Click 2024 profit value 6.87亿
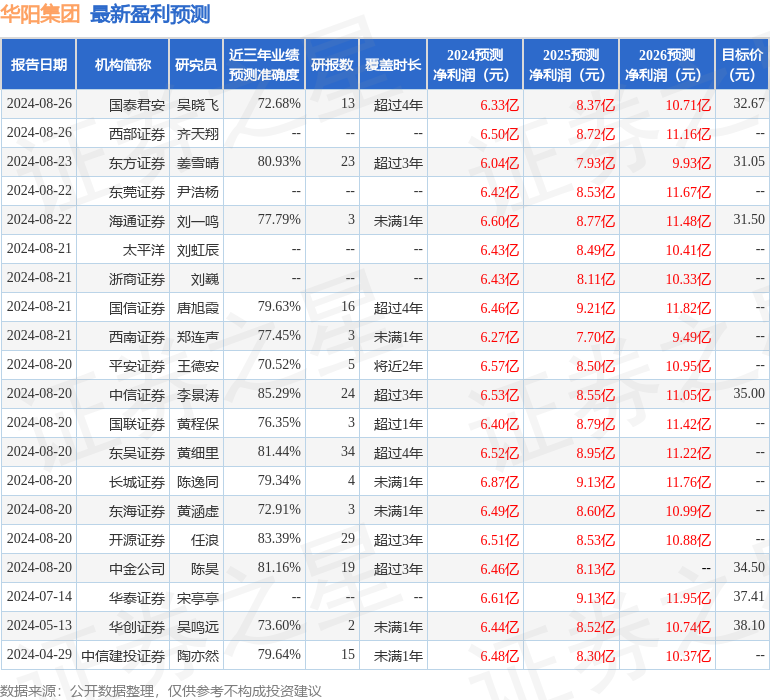Viewport: 770px width, 700px height. (x=499, y=481)
